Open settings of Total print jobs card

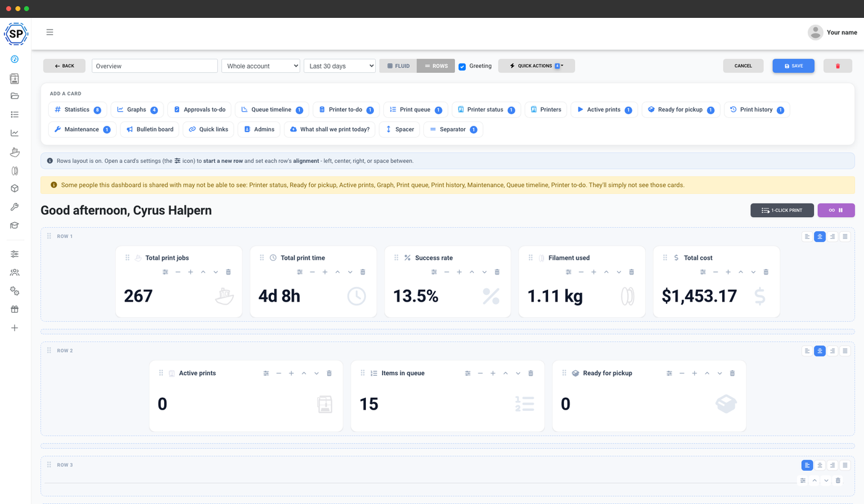click(x=165, y=272)
